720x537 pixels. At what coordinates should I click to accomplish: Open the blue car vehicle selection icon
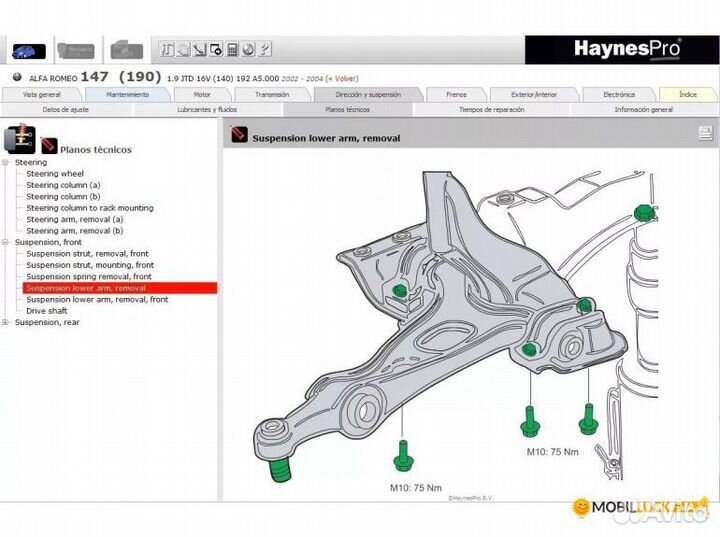pyautogui.click(x=29, y=51)
